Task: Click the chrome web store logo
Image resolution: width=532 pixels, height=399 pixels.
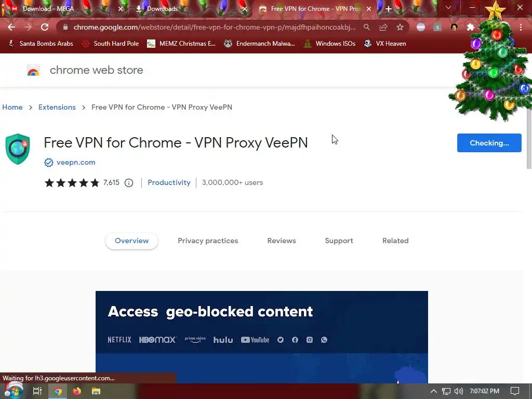Action: pyautogui.click(x=33, y=70)
